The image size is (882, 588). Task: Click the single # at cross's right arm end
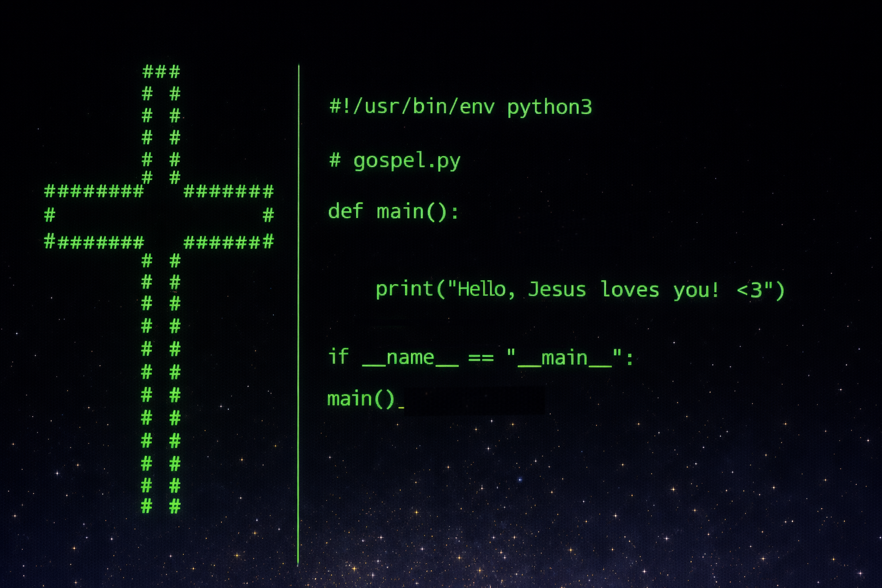pyautogui.click(x=268, y=215)
